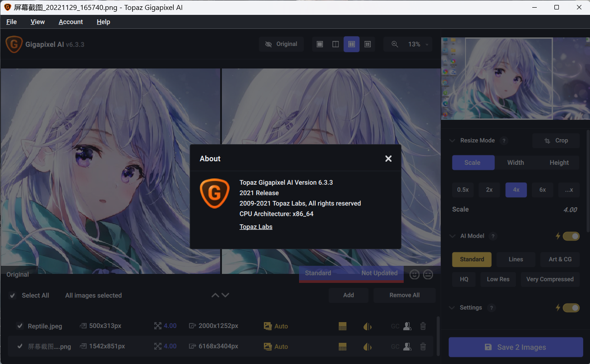Click the image list vertical scrollbar
This screenshot has height=364, width=590.
tap(438, 336)
